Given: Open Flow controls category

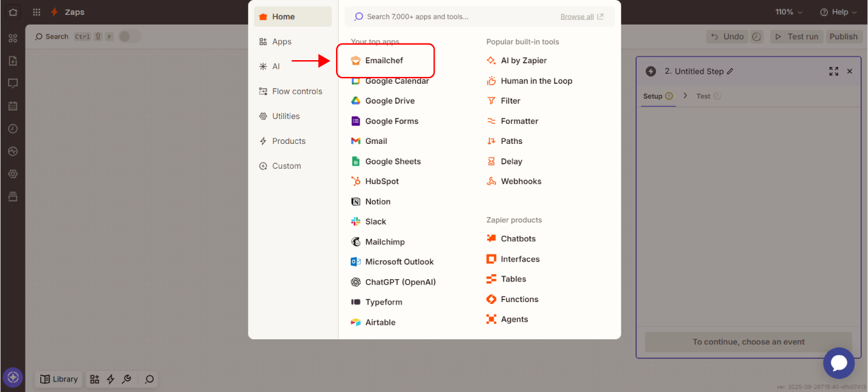Looking at the screenshot, I should point(297,91).
